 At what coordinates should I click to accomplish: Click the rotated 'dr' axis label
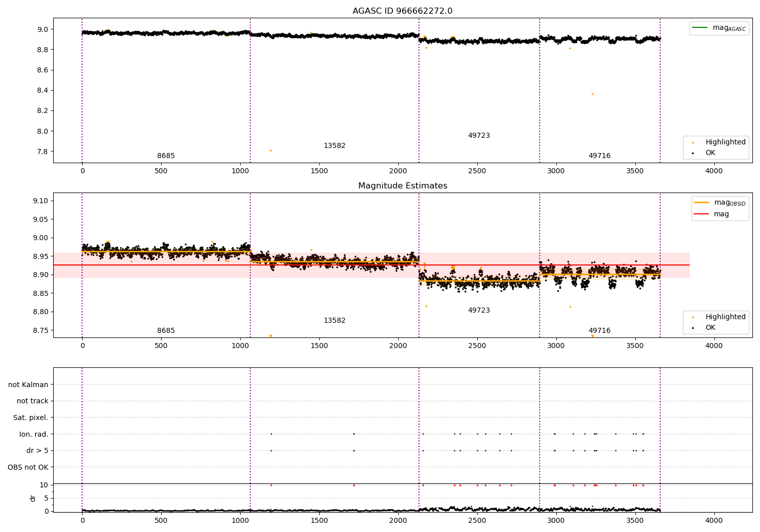pyautogui.click(x=33, y=498)
